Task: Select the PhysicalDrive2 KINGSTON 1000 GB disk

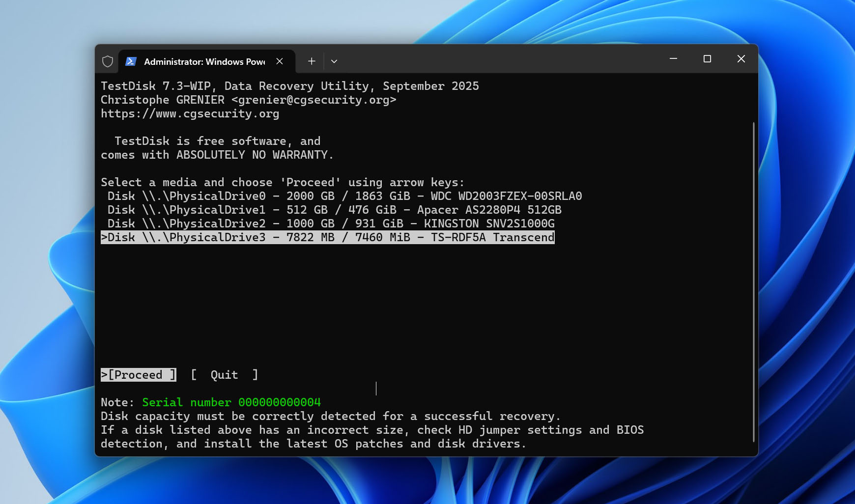Action: (331, 224)
